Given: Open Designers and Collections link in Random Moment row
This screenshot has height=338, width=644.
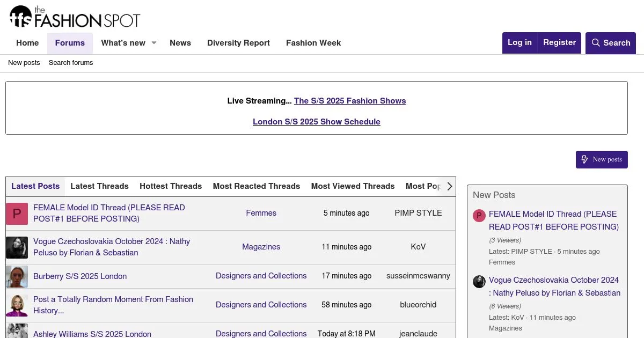Looking at the screenshot, I should 261,305.
